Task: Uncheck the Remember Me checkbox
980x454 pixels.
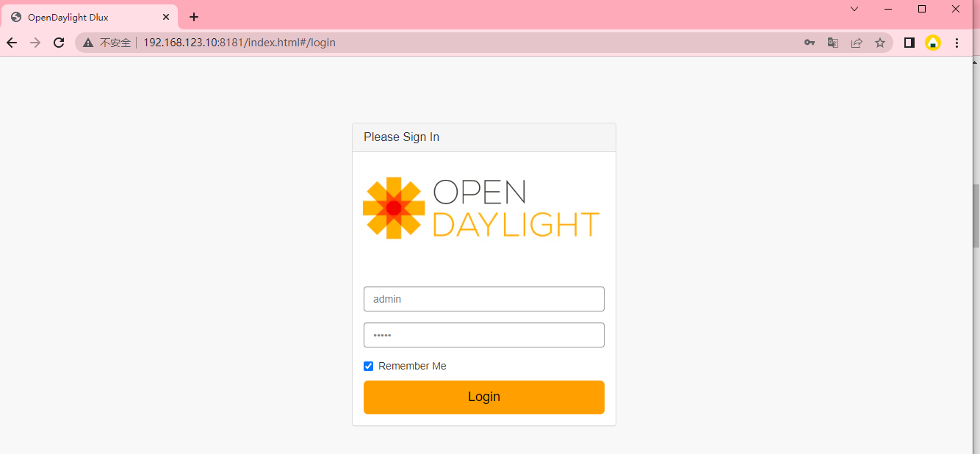Action: (x=369, y=366)
